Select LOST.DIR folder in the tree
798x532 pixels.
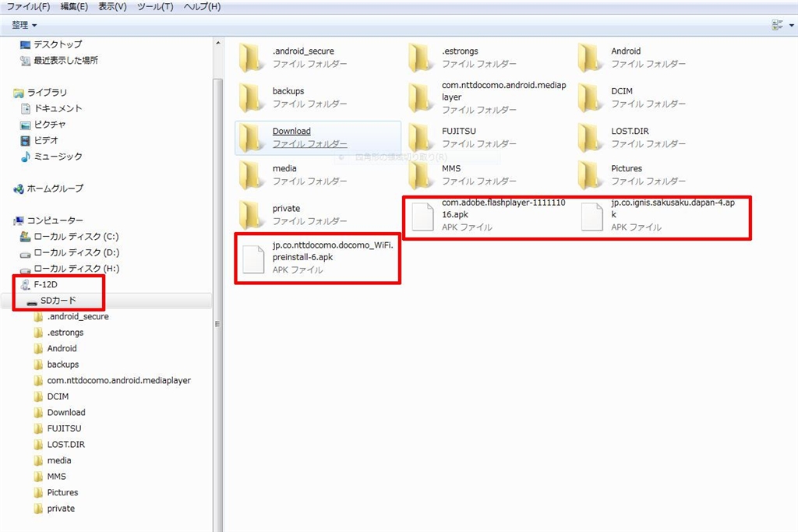pyautogui.click(x=59, y=445)
